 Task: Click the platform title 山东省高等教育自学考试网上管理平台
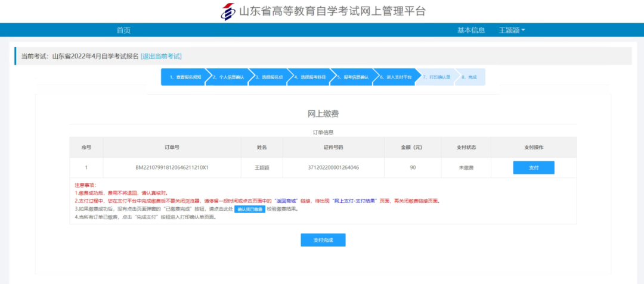(332, 11)
